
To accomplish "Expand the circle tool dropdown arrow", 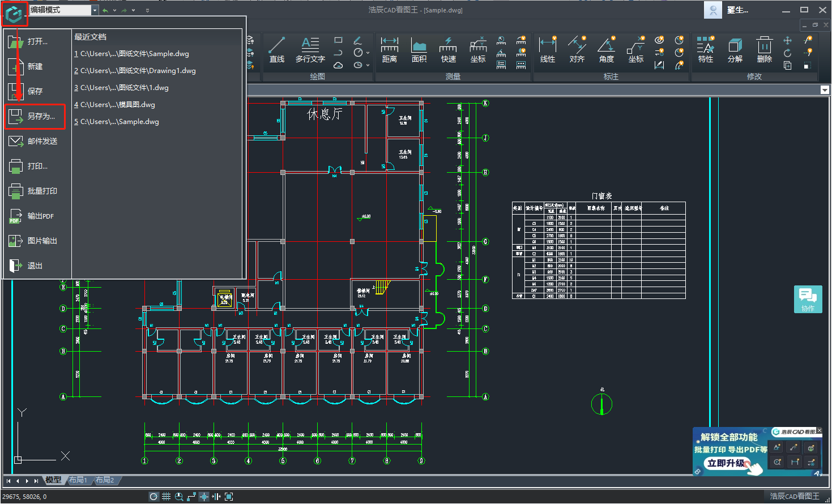I will 368,53.
